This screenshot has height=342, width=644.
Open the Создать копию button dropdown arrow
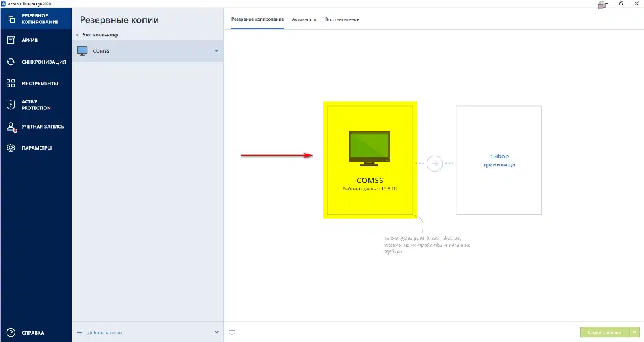[635, 332]
